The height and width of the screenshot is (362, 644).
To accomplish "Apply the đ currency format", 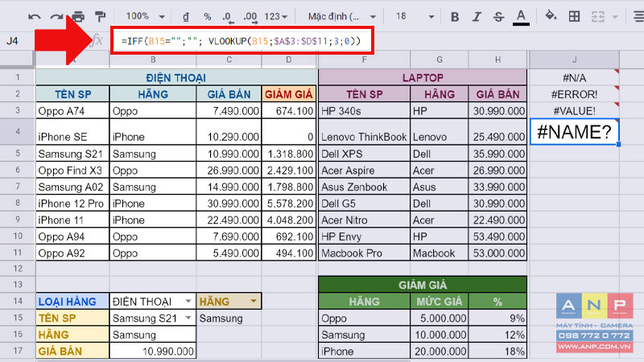I will click(186, 17).
